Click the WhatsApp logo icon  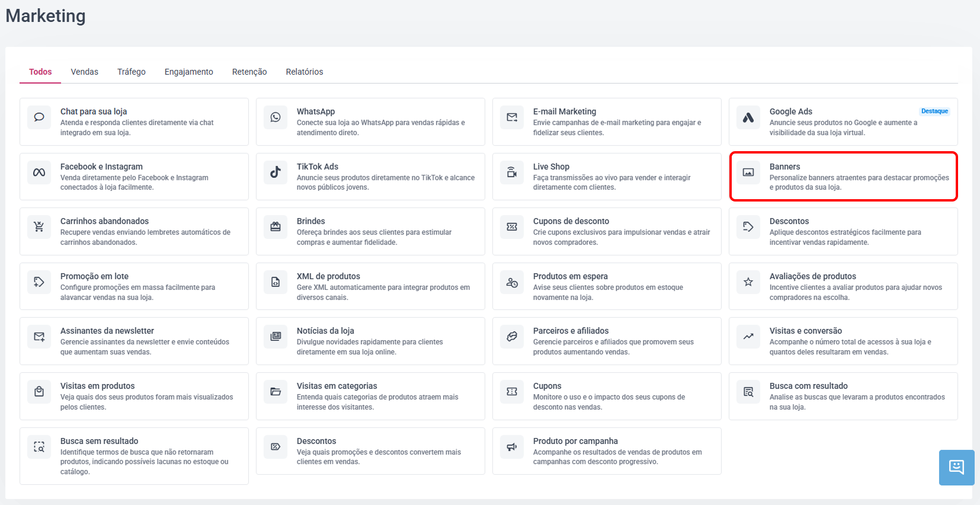pos(276,117)
